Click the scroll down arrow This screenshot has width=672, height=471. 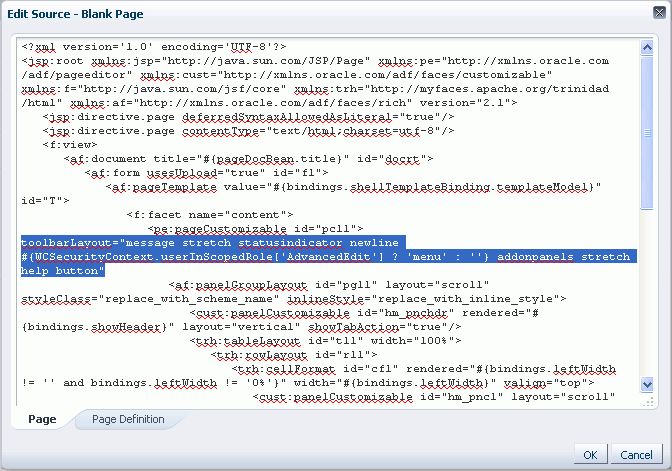click(647, 384)
